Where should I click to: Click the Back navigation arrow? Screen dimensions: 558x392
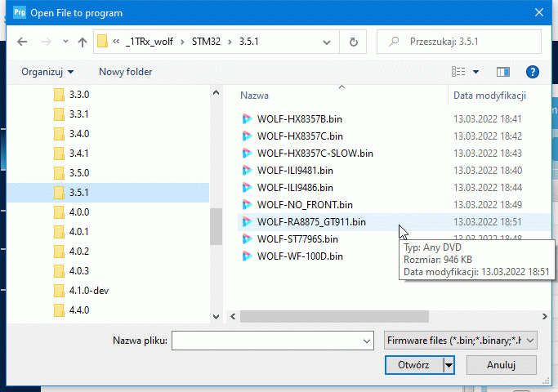click(x=22, y=42)
